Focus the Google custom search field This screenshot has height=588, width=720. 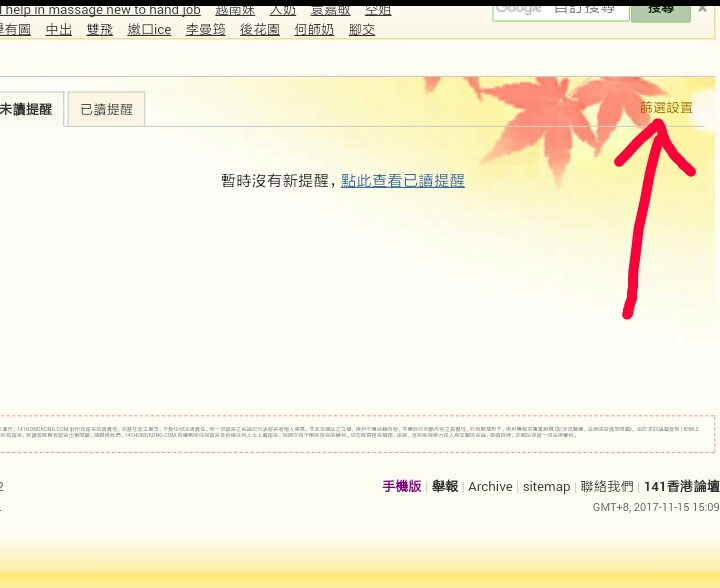tap(561, 9)
